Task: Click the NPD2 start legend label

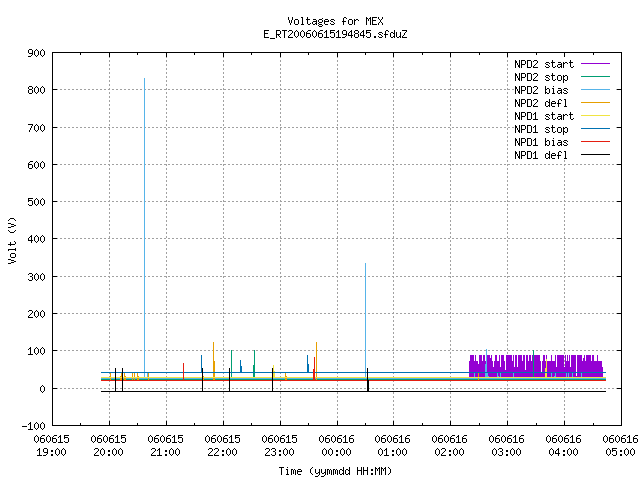Action: (x=544, y=64)
